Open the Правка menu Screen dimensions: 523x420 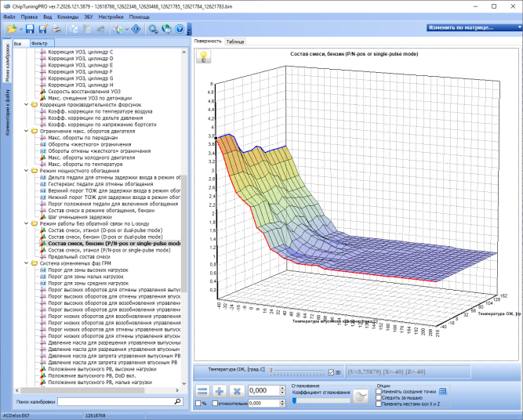click(29, 16)
